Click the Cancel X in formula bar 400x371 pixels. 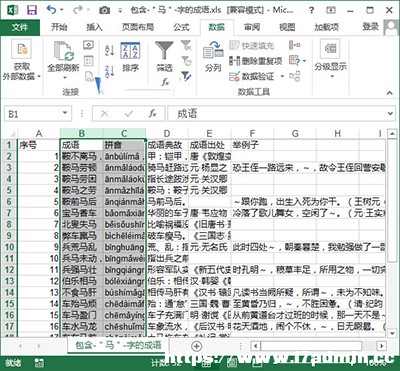(x=104, y=114)
